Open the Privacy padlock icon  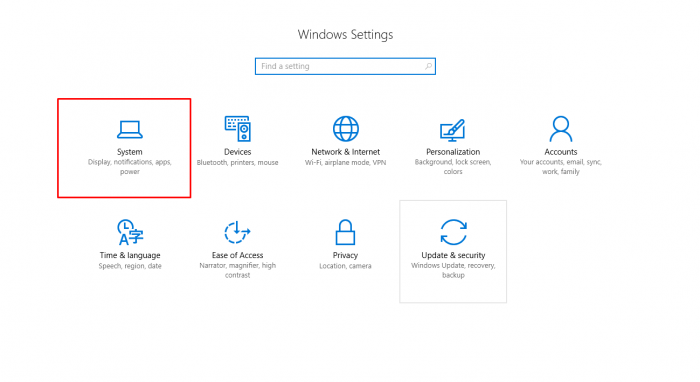pos(345,232)
